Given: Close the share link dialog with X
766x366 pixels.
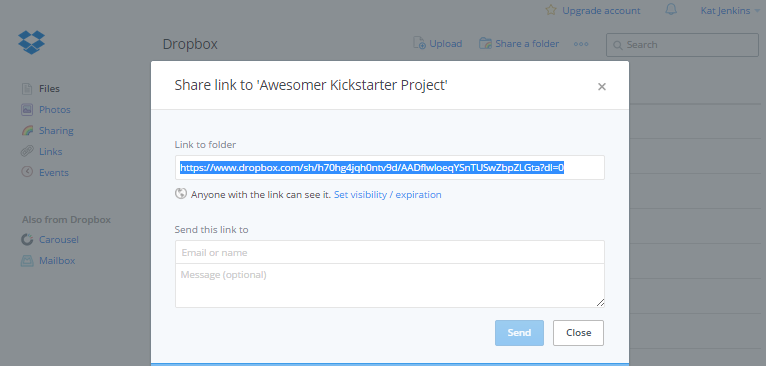Looking at the screenshot, I should click(x=602, y=86).
